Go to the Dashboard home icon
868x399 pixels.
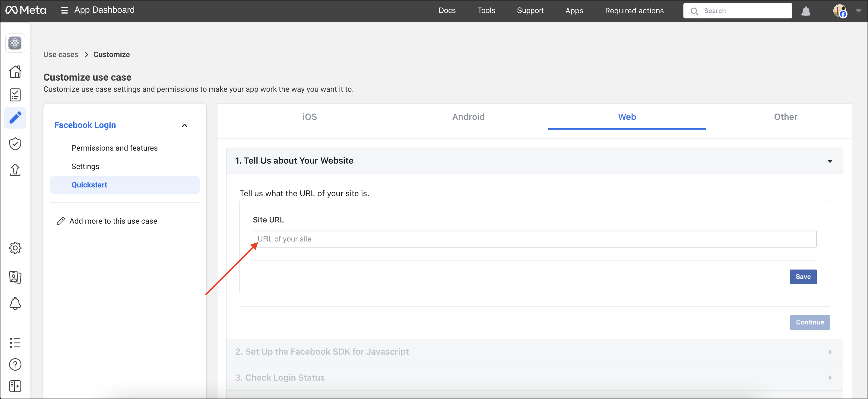click(15, 72)
